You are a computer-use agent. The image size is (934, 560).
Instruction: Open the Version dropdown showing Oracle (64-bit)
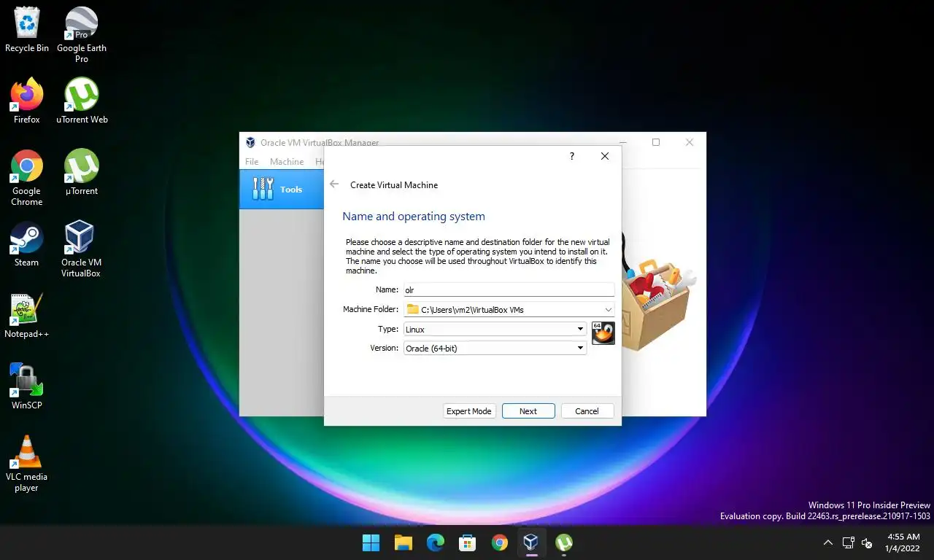495,348
